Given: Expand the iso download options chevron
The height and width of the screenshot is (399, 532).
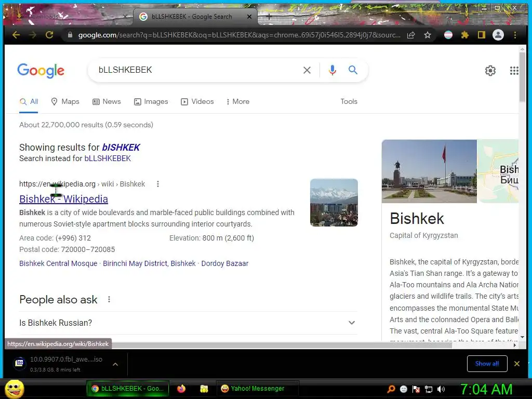Looking at the screenshot, I should tap(115, 364).
